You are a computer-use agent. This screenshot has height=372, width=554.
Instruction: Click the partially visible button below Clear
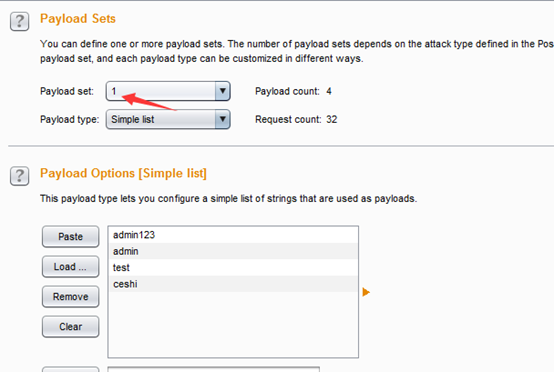[x=71, y=370]
